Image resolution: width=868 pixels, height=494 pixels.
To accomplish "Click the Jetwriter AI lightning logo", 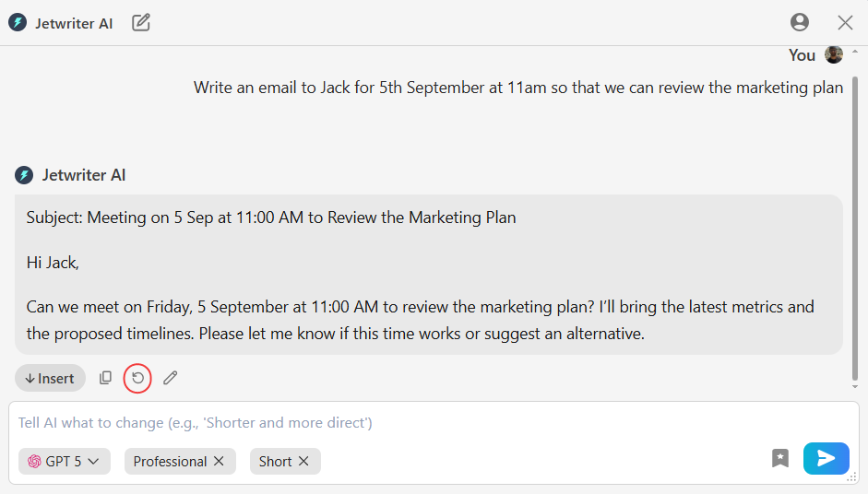I will click(x=18, y=23).
